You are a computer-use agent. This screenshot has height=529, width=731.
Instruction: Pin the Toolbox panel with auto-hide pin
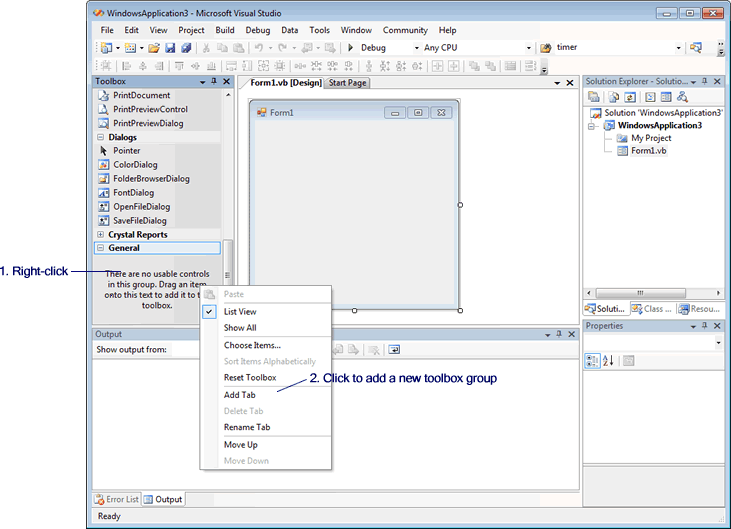point(213,81)
